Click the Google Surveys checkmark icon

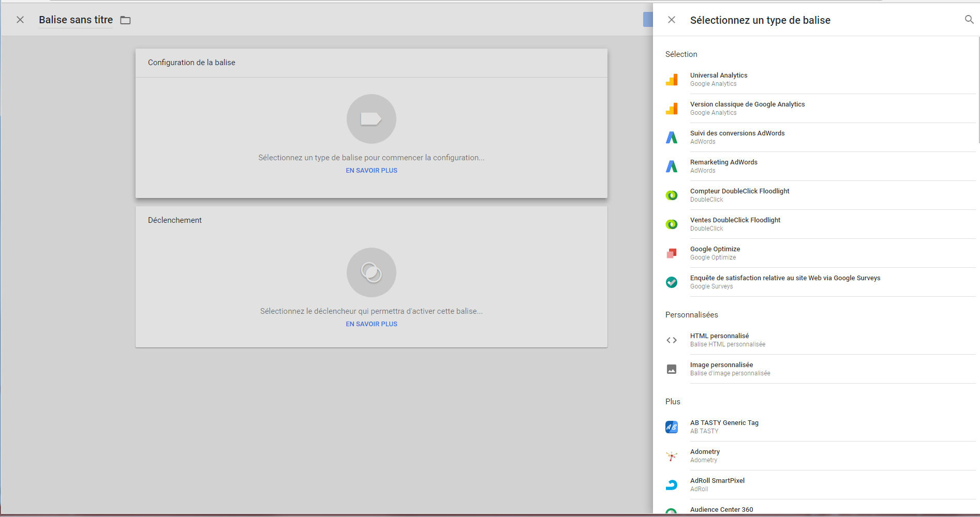point(672,282)
